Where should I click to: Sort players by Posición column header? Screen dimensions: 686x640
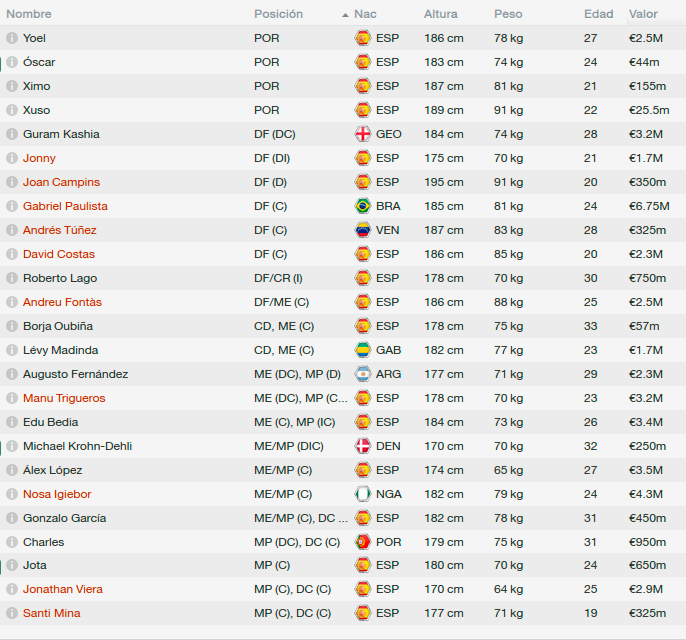(x=278, y=14)
